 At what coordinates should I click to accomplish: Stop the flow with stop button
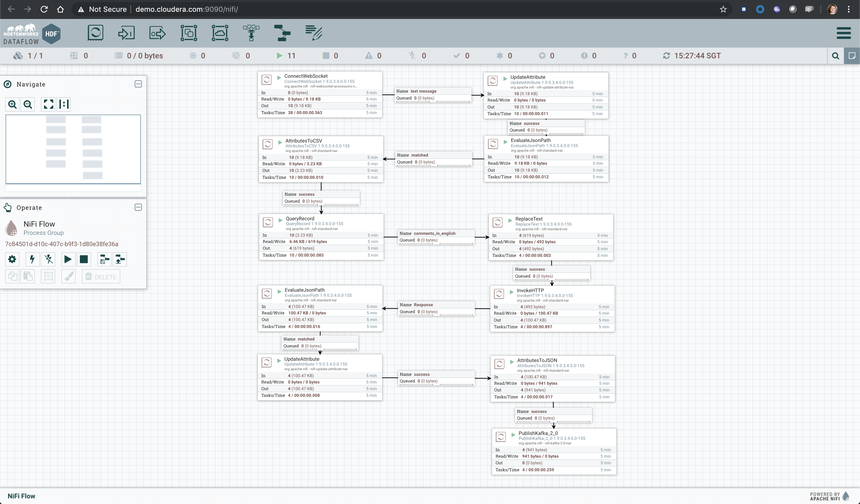[x=84, y=259]
